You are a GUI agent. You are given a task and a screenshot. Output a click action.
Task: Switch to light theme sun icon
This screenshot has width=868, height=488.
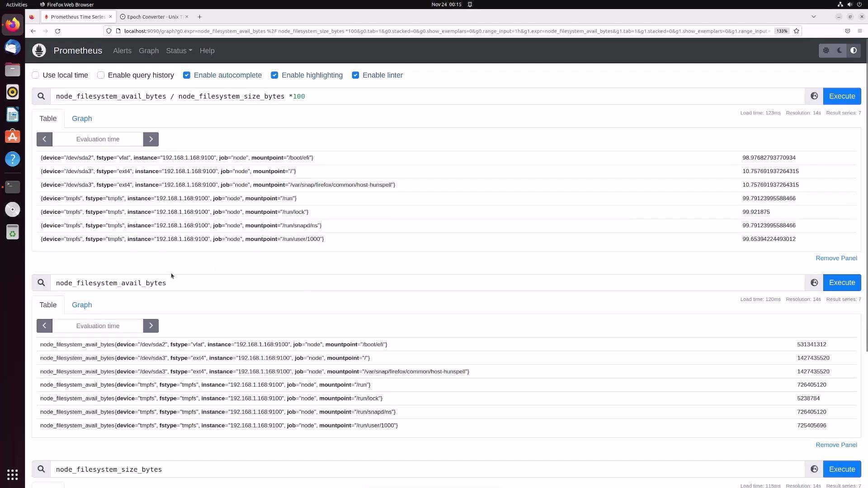826,51
